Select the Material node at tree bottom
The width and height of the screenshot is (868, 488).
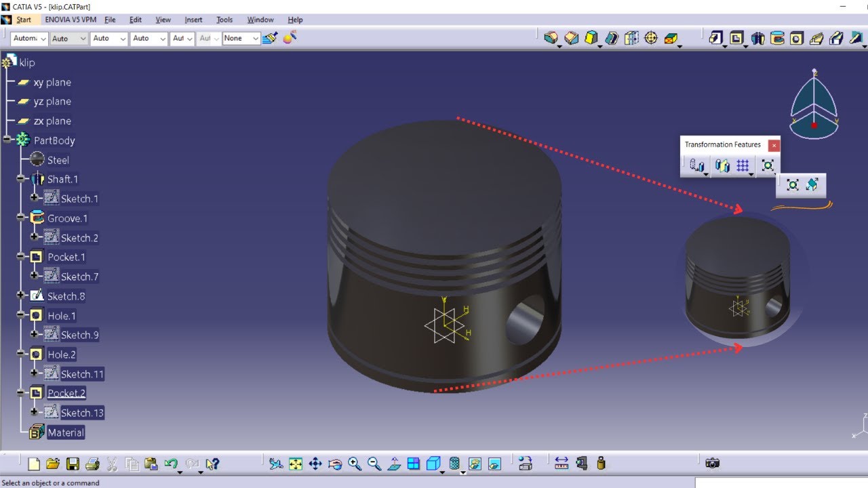click(66, 432)
